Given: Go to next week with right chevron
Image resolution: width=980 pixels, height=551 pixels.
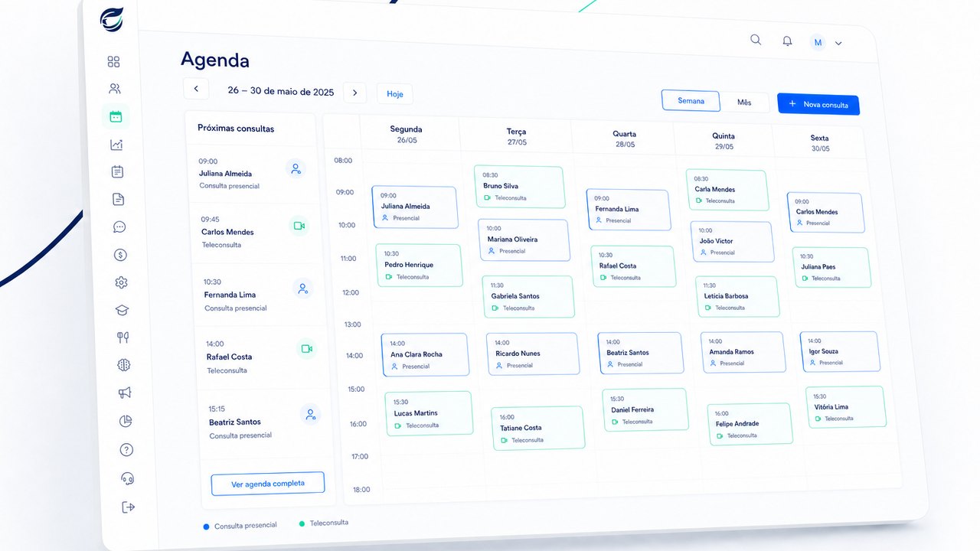Looking at the screenshot, I should pos(354,93).
